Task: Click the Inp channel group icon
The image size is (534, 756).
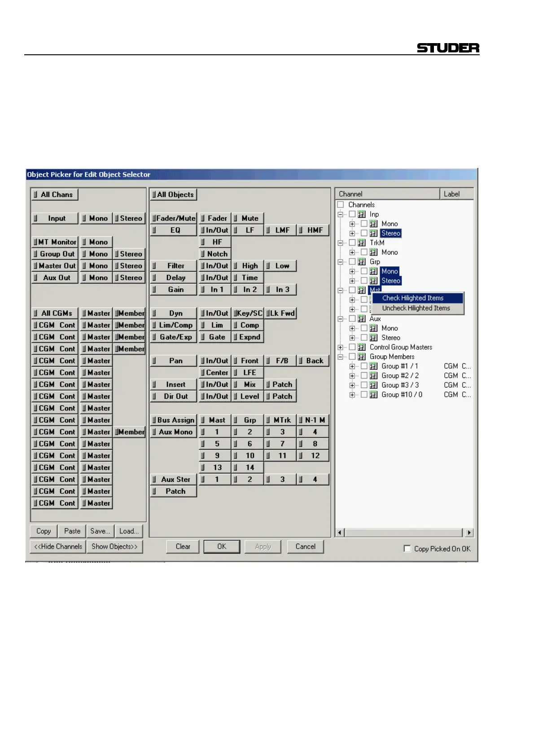Action: click(x=362, y=215)
